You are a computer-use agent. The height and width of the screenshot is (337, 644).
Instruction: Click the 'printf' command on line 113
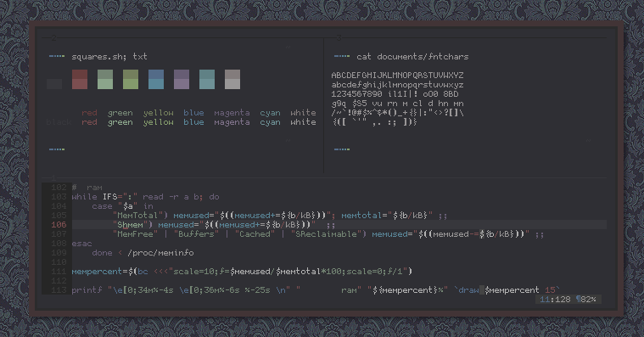click(x=87, y=290)
